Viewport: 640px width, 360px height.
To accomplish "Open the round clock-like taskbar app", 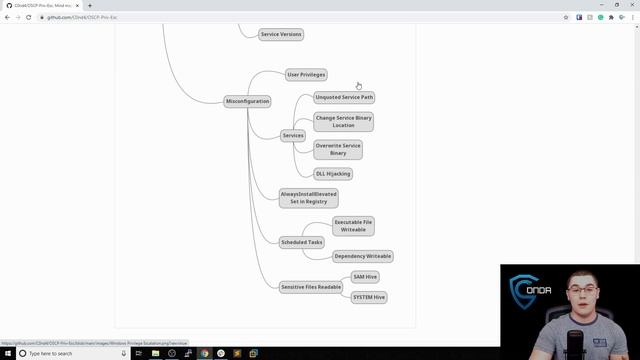I will [172, 353].
